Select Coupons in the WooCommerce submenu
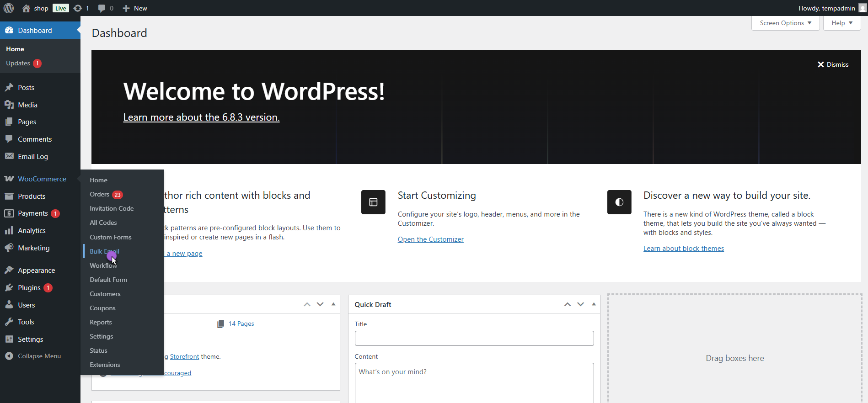This screenshot has width=868, height=403. click(x=102, y=308)
